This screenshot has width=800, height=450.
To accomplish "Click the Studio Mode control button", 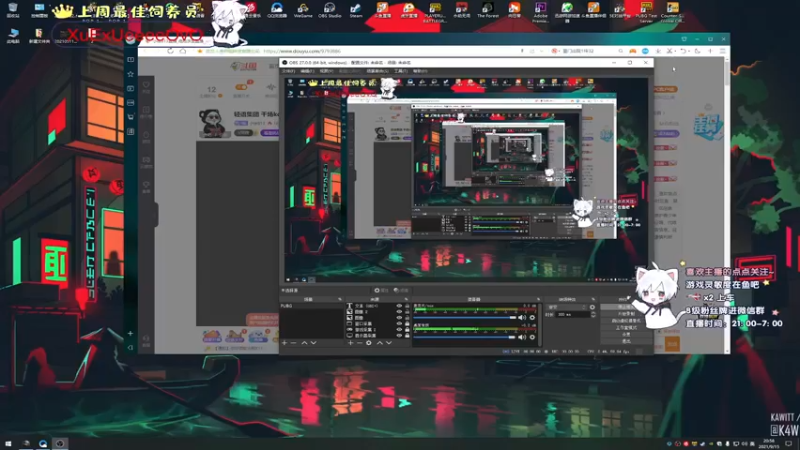I will 626,328.
